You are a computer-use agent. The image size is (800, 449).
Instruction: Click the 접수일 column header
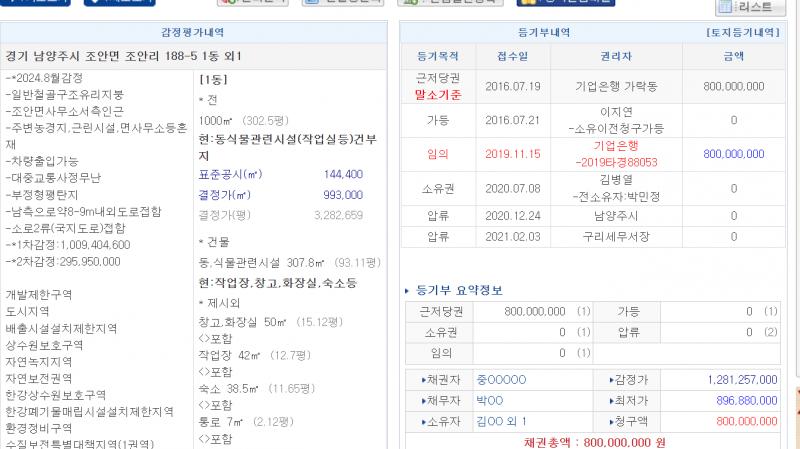(513, 57)
